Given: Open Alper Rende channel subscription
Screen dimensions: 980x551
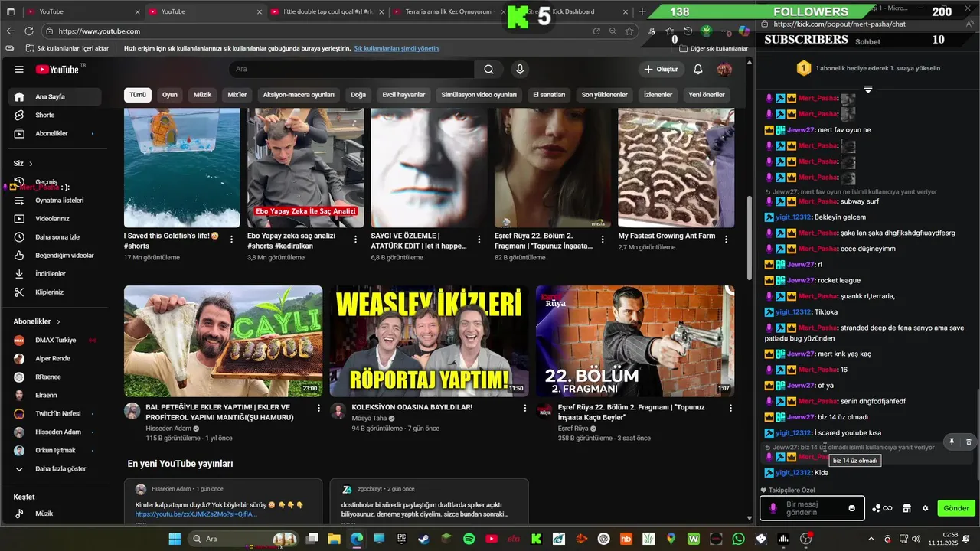Looking at the screenshot, I should [x=55, y=359].
